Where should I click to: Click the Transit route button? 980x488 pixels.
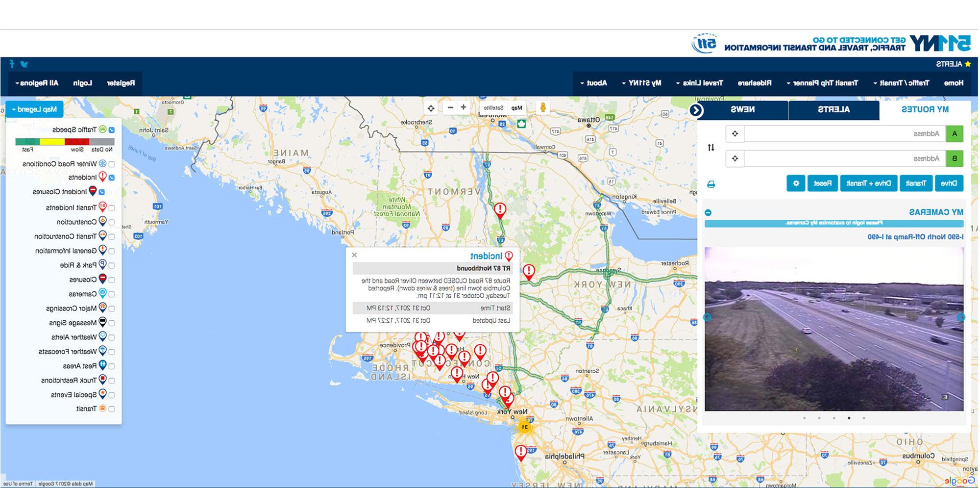tap(916, 183)
